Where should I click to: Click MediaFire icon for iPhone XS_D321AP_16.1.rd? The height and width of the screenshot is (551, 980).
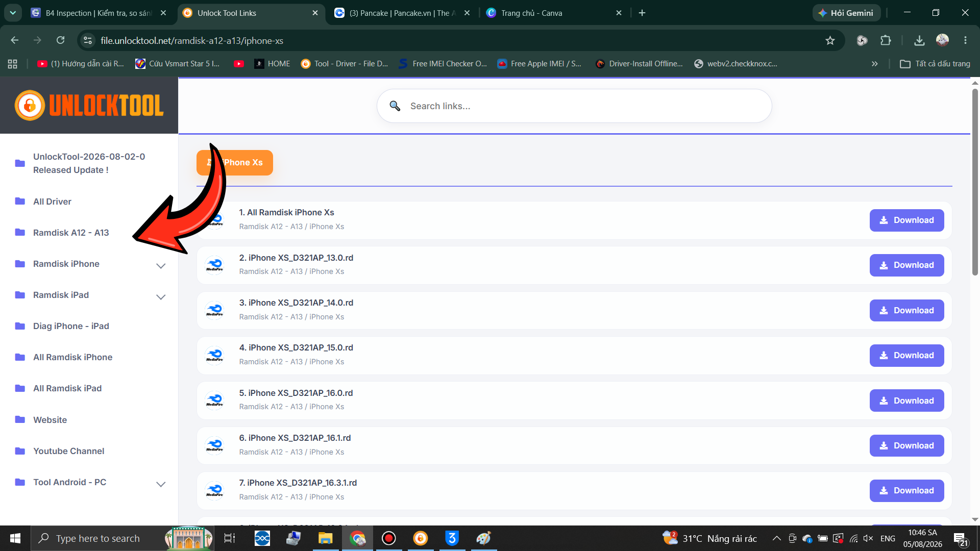pyautogui.click(x=215, y=445)
